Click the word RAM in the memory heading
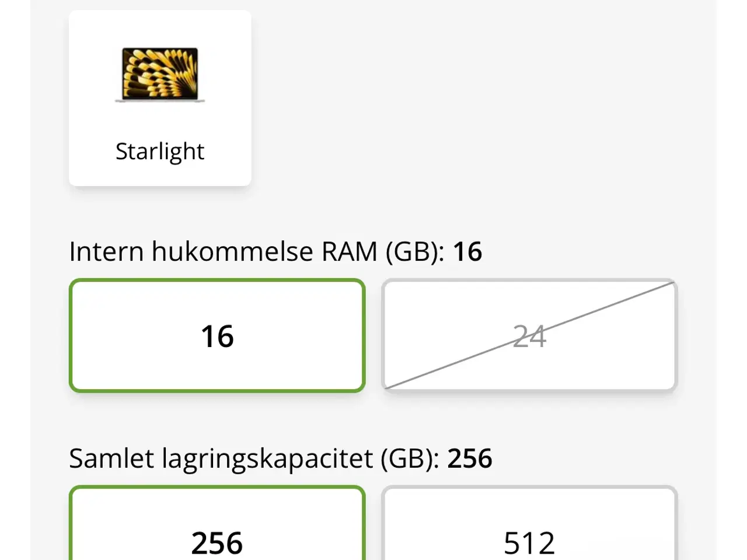Viewport: 747px width, 560px height. coord(349,252)
